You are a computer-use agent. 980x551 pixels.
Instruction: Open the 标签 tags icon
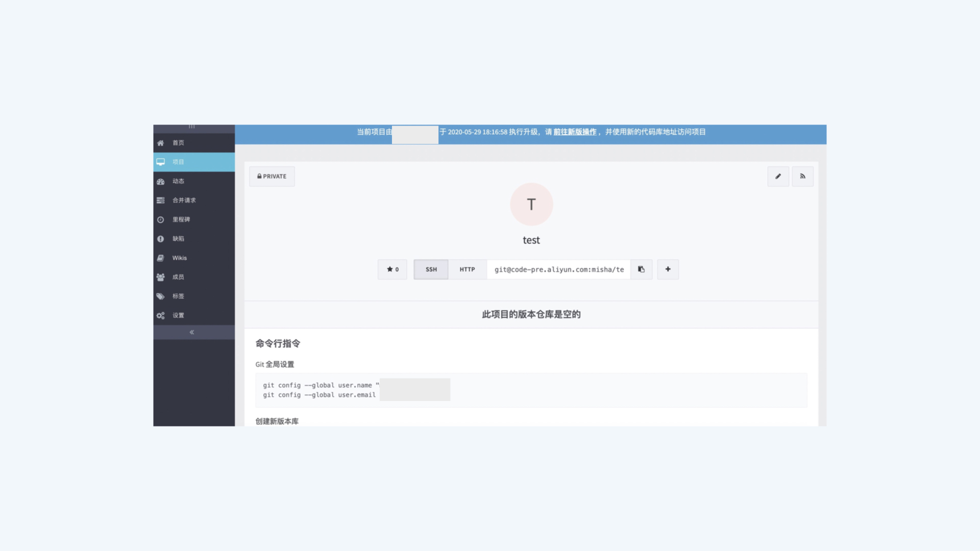click(x=161, y=296)
